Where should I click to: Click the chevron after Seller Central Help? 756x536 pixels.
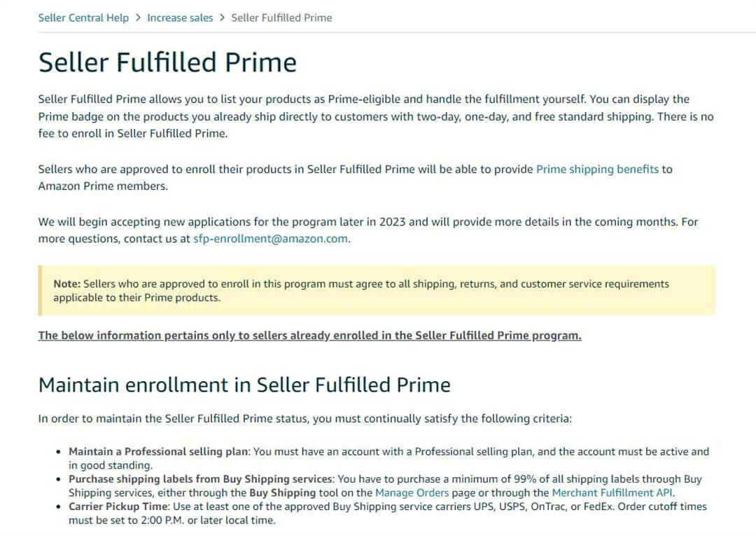pos(138,18)
